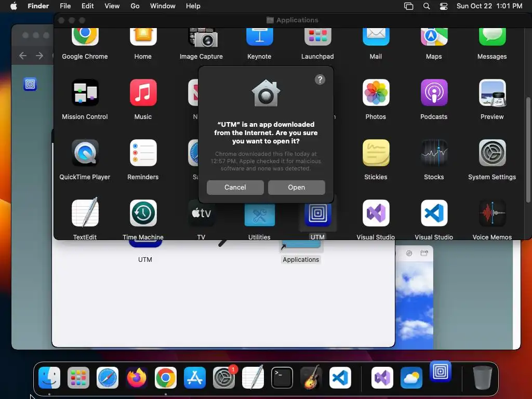Open Weather app from the Dock
This screenshot has height=399, width=532.
point(411,378)
